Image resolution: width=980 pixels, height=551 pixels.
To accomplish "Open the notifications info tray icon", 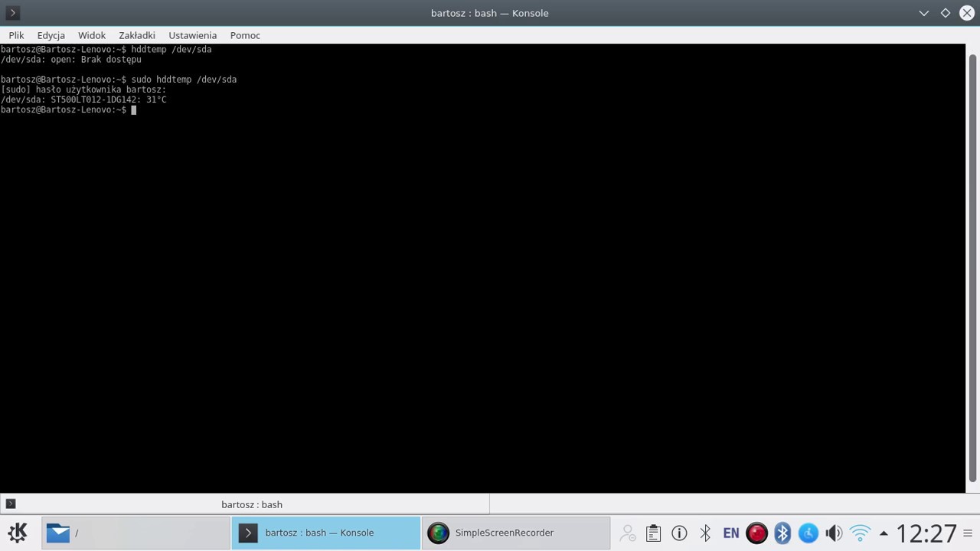I will click(x=679, y=533).
